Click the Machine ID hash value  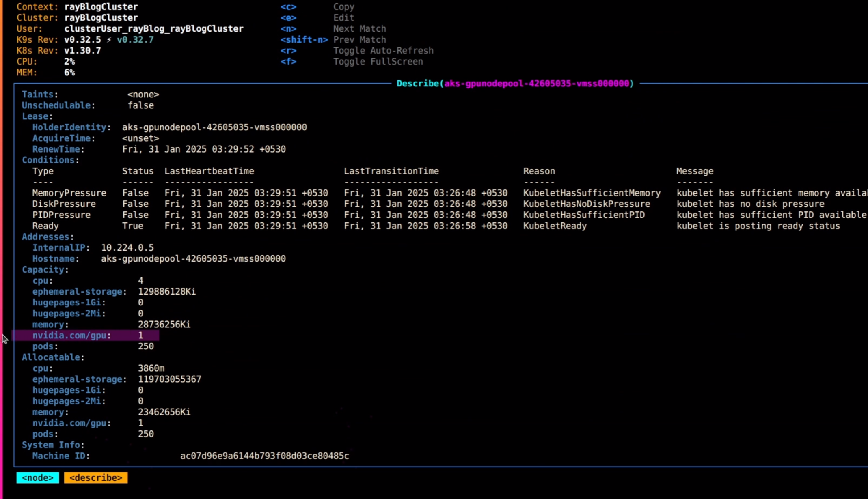pos(264,456)
